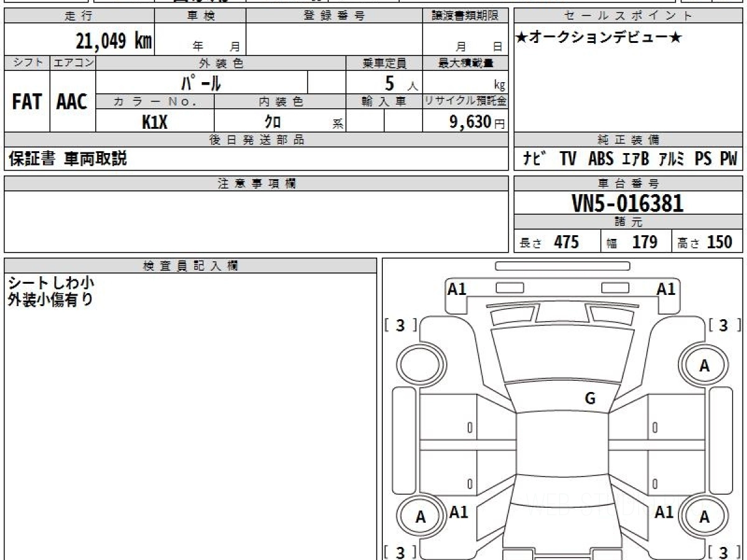
Task: Select the color code K1X
Action: tap(154, 122)
